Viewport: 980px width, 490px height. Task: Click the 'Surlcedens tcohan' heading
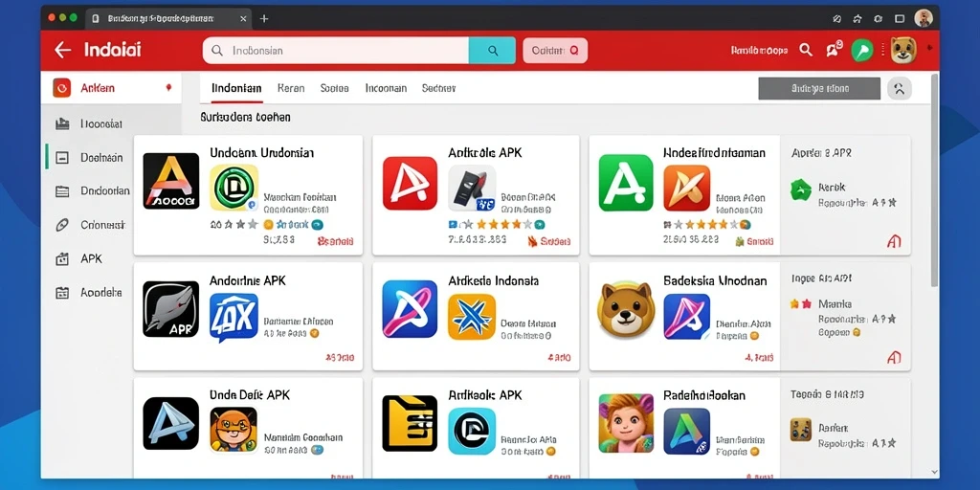click(245, 117)
